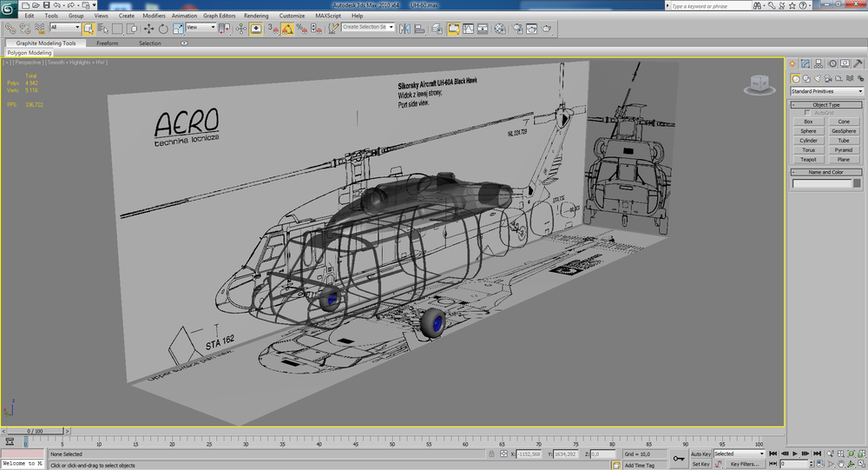This screenshot has height=470, width=868.
Task: Select the Select and Uniform Scale tool
Action: tap(178, 29)
